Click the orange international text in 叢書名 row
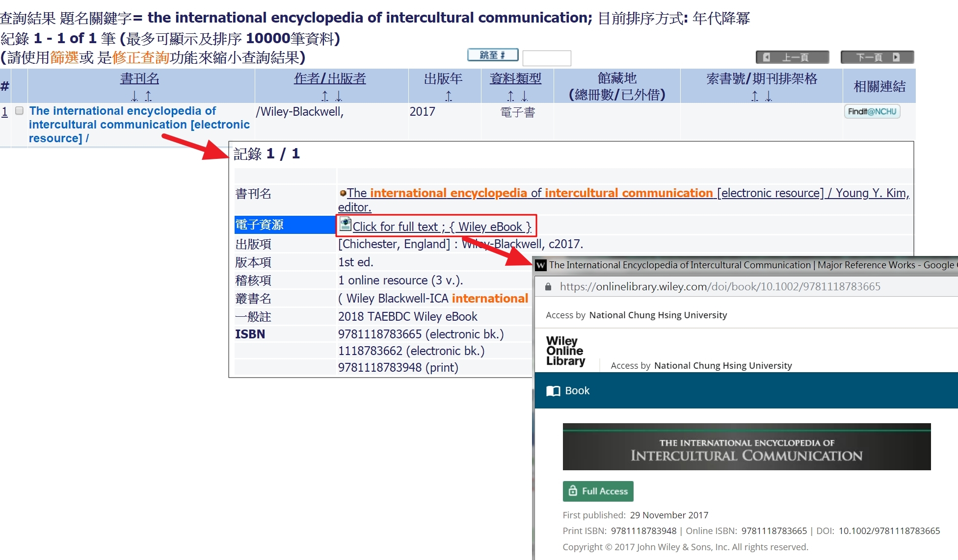 [490, 298]
